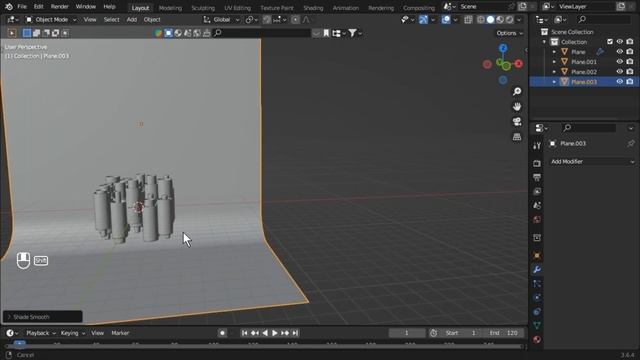Open the Particles properties tab
Viewport: 640px width, 360px height.
pyautogui.click(x=537, y=284)
